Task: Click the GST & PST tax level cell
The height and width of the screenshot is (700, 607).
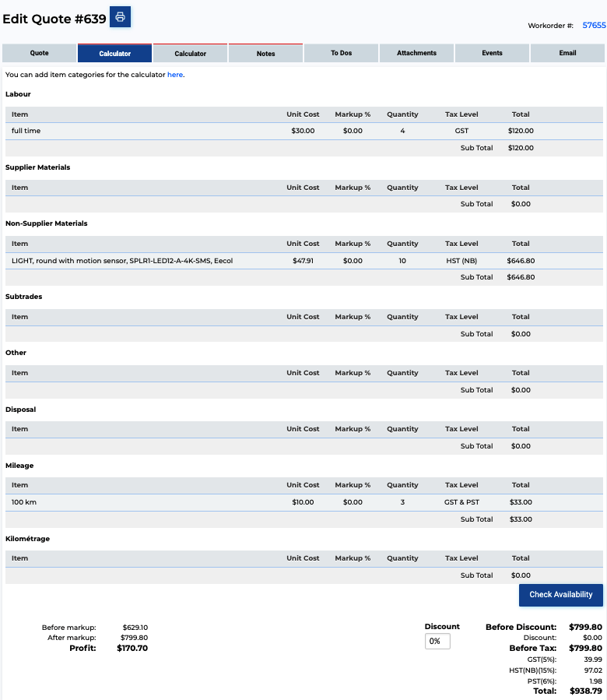Action: 461,502
